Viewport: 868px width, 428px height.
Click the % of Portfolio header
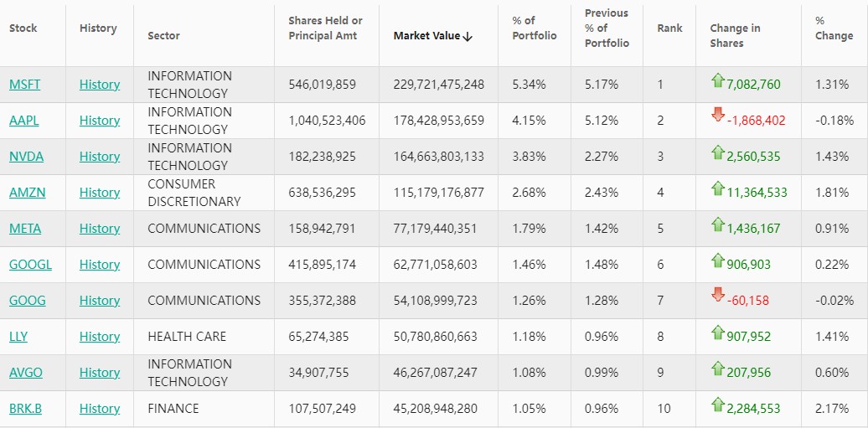pyautogui.click(x=534, y=28)
